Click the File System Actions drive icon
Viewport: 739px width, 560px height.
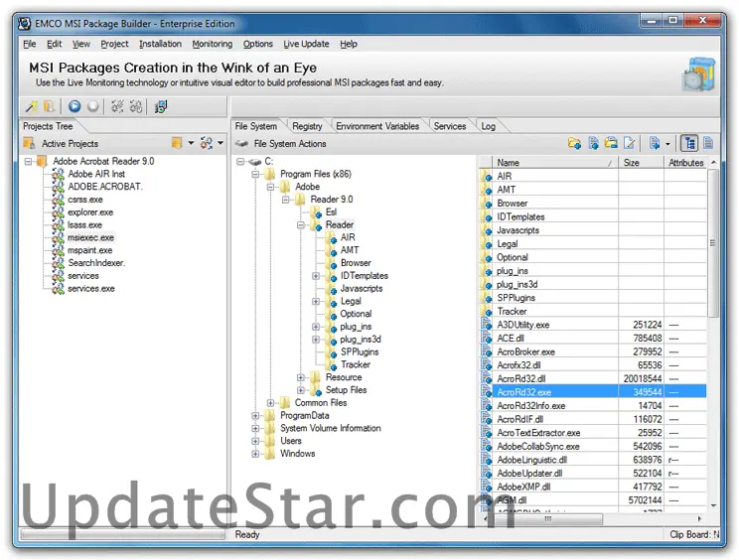241,143
